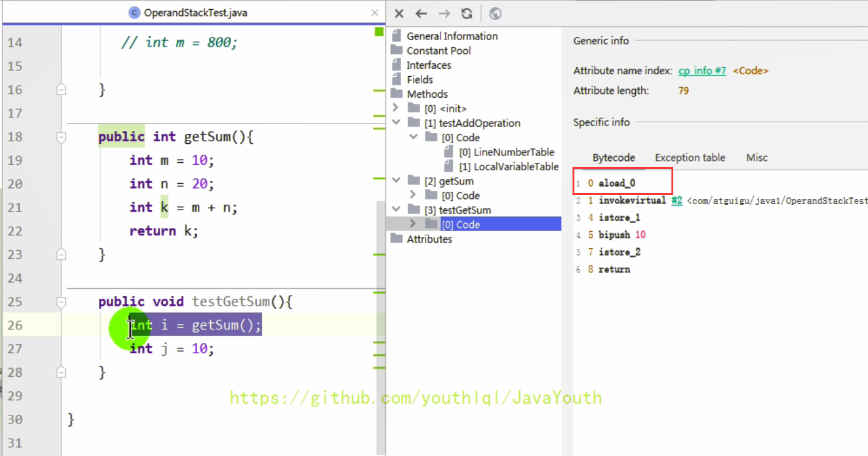Click the #2 link in invokevirtual instruction
This screenshot has height=456, width=868.
pos(676,200)
